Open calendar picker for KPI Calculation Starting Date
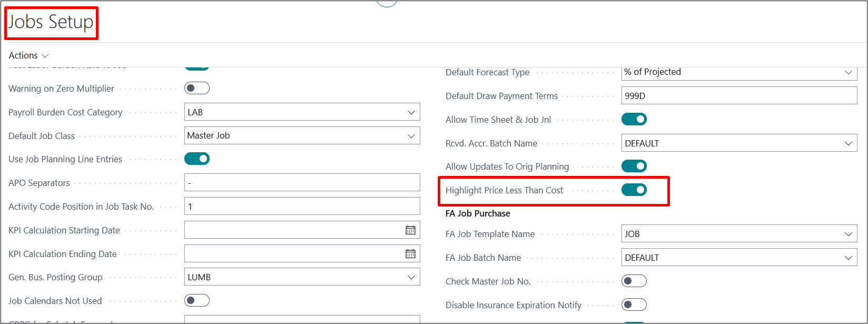Viewport: 868px width, 324px height. tap(410, 230)
